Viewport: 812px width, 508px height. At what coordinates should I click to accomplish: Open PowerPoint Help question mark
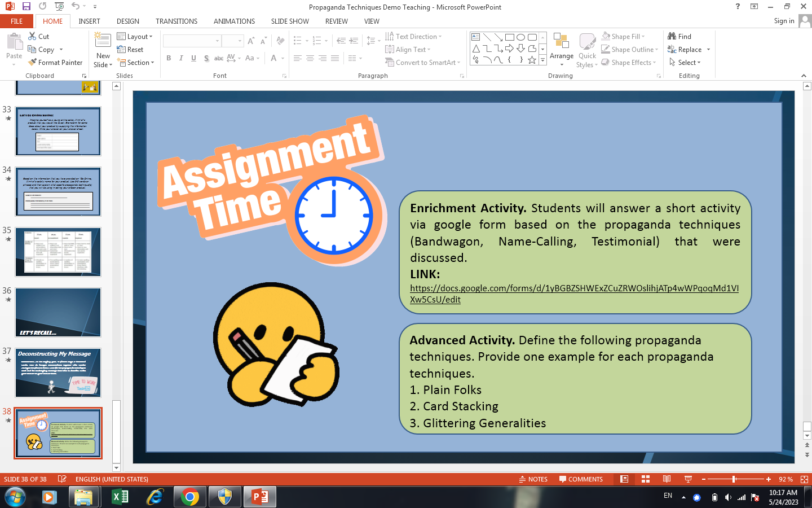coord(738,6)
